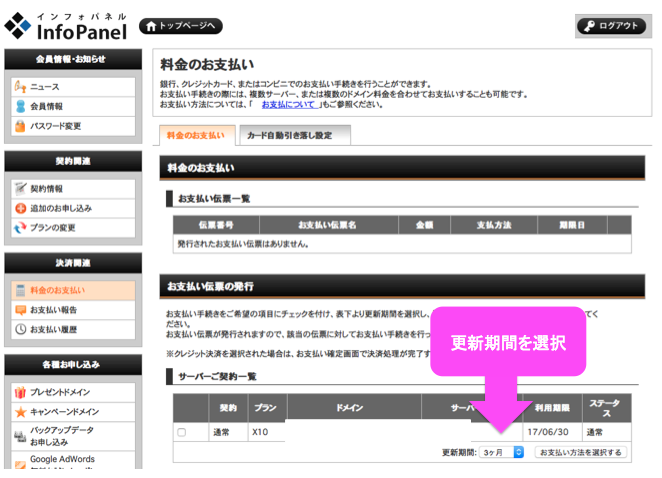Switch to カード自動引き落し設定 tab

point(295,136)
